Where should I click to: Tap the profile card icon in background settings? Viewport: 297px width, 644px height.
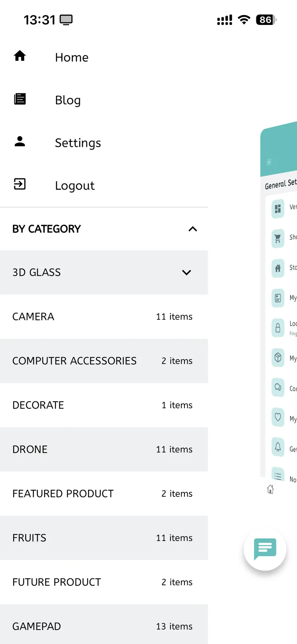pos(278,298)
